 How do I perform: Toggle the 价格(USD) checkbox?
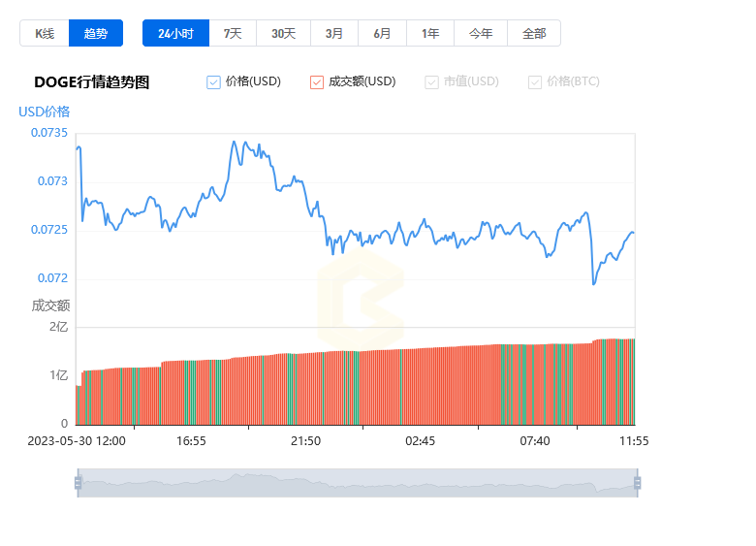(x=214, y=82)
